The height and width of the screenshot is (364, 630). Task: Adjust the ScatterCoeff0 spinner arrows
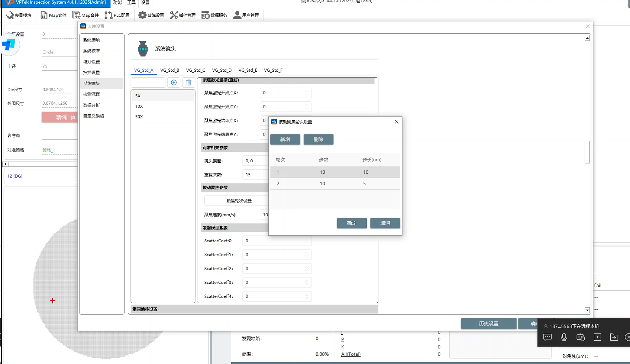coord(306,241)
